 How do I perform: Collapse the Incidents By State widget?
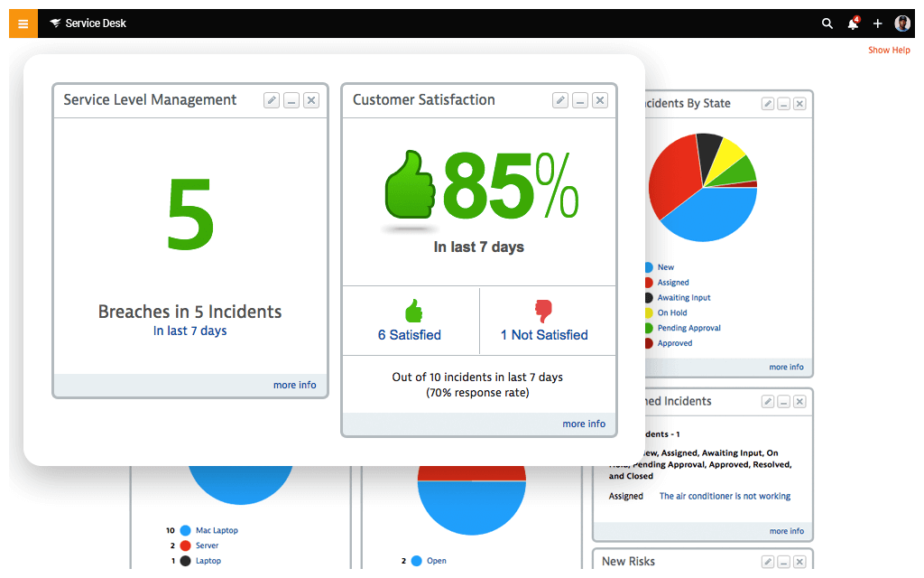point(783,104)
